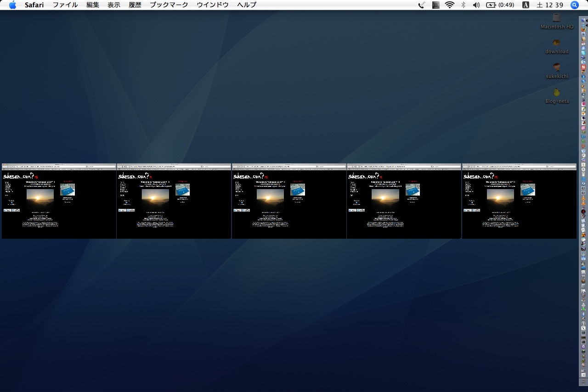588x392 pixels.
Task: Click the film strip menu bar icon
Action: 436,5
